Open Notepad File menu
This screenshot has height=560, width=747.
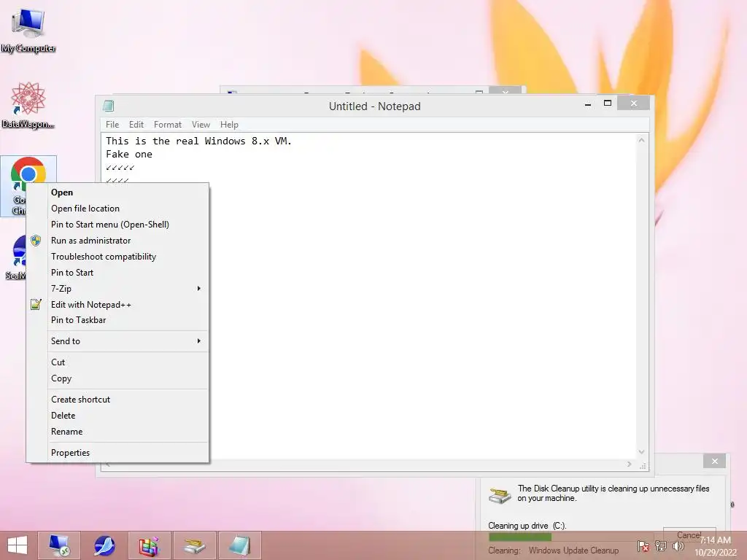tap(112, 124)
